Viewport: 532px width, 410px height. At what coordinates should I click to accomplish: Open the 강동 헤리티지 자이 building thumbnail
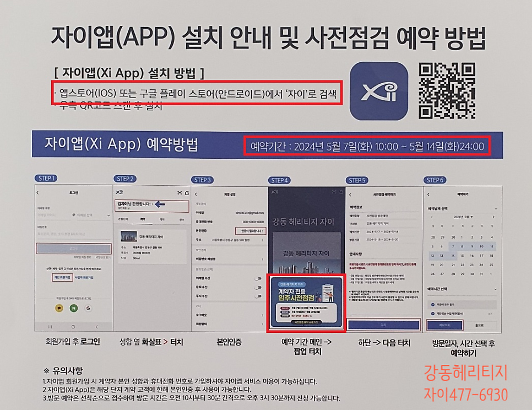coord(128,236)
